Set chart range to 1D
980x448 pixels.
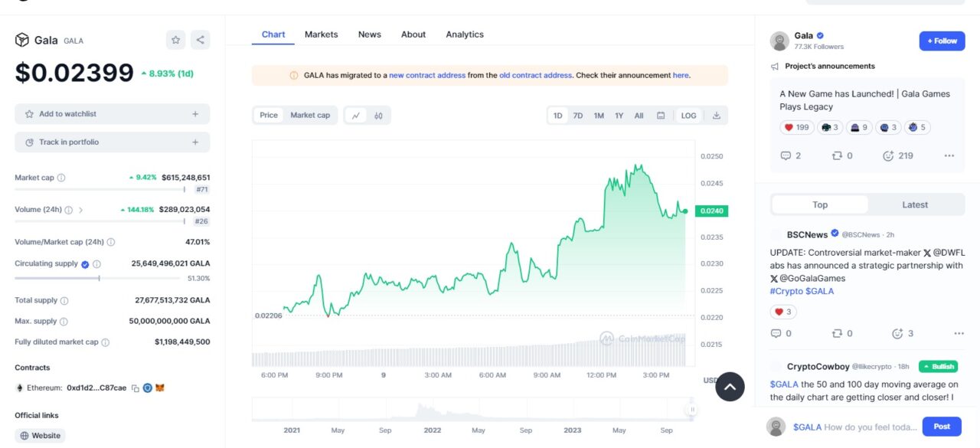click(x=557, y=116)
